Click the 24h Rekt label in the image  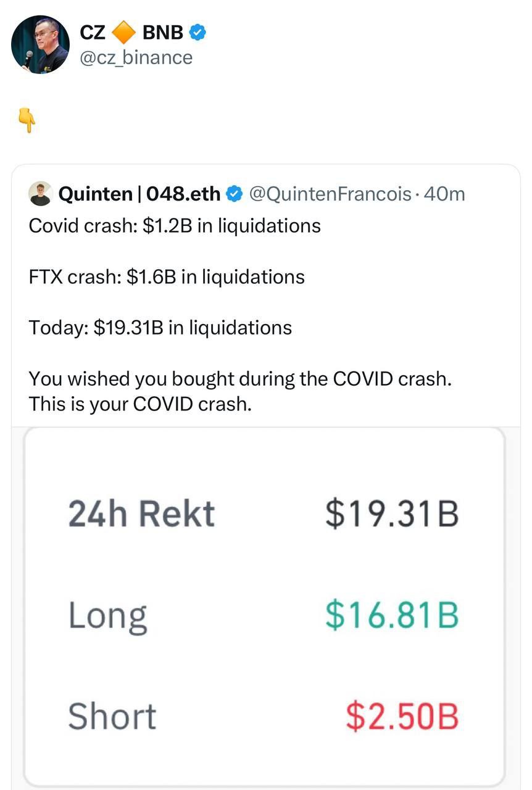click(x=141, y=513)
